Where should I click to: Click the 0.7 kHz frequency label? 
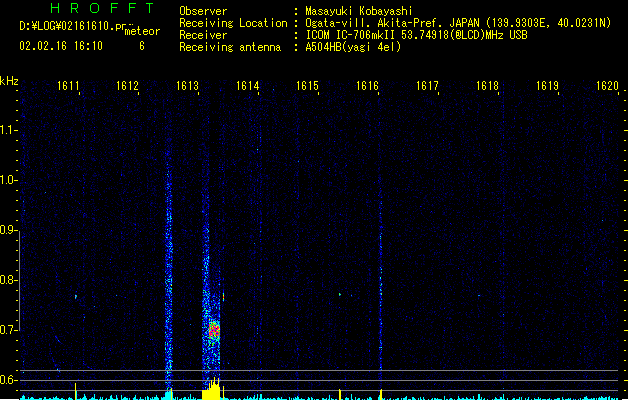pyautogui.click(x=8, y=330)
